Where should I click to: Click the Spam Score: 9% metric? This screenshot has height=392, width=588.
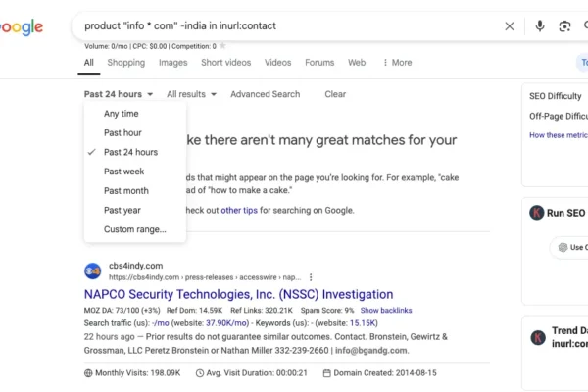(327, 311)
